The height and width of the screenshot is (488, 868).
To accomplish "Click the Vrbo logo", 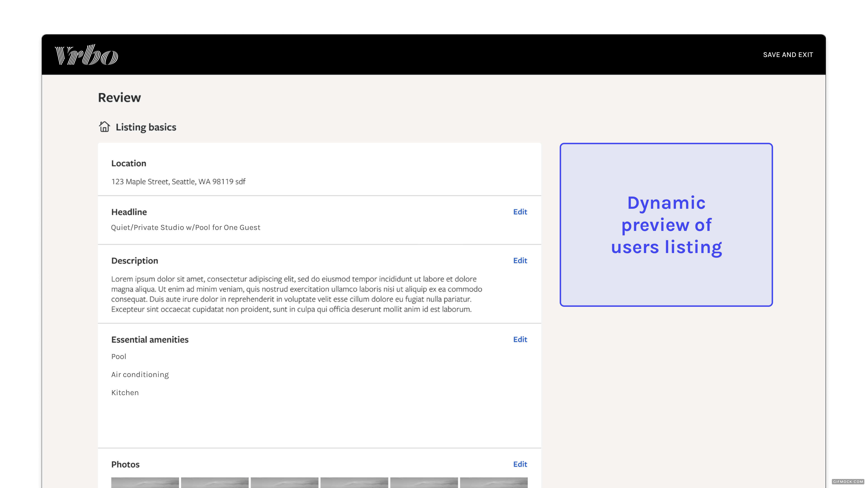I will click(x=86, y=54).
